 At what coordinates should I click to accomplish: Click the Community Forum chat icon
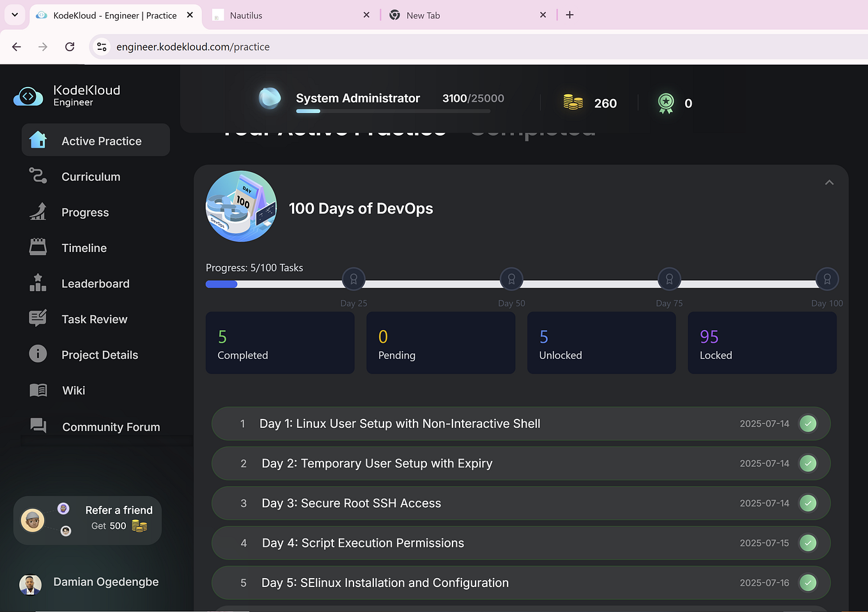(37, 426)
